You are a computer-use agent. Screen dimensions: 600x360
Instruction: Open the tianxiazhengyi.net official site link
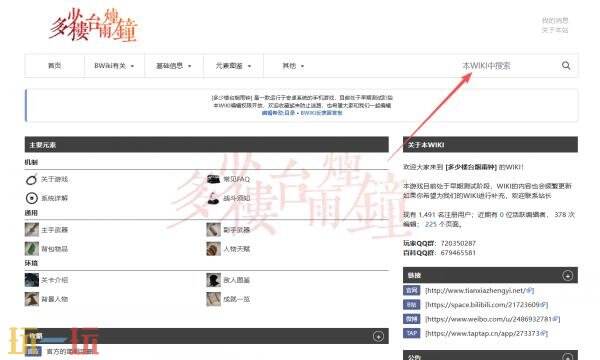point(479,290)
